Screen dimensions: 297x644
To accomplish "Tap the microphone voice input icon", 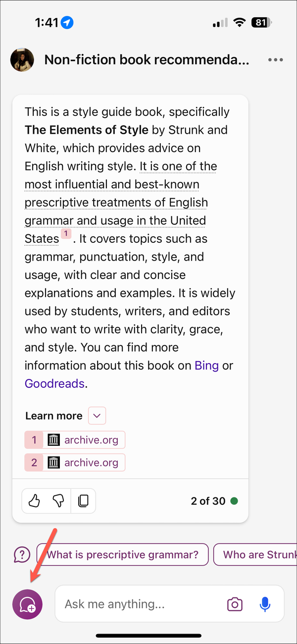I will coord(265,604).
